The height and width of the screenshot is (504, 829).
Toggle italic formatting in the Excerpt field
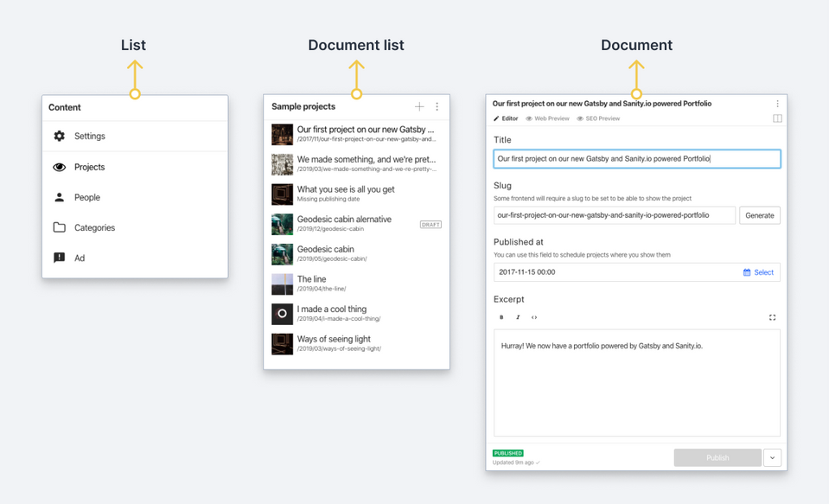click(x=518, y=317)
